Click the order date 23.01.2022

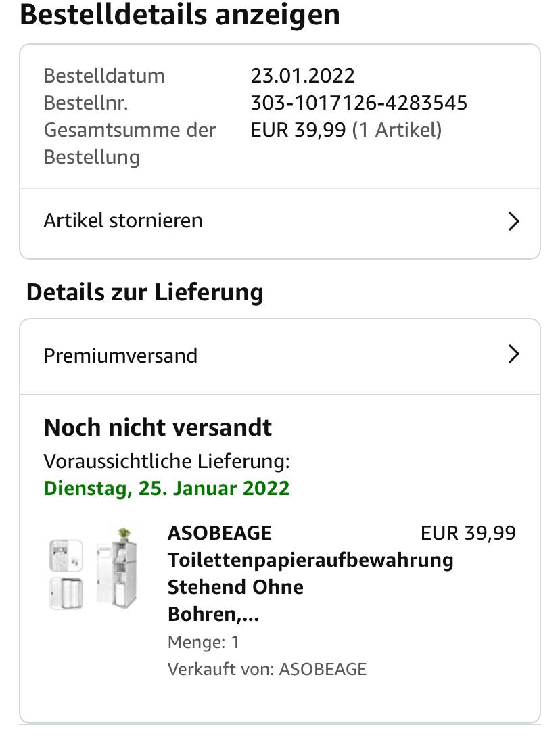click(302, 76)
